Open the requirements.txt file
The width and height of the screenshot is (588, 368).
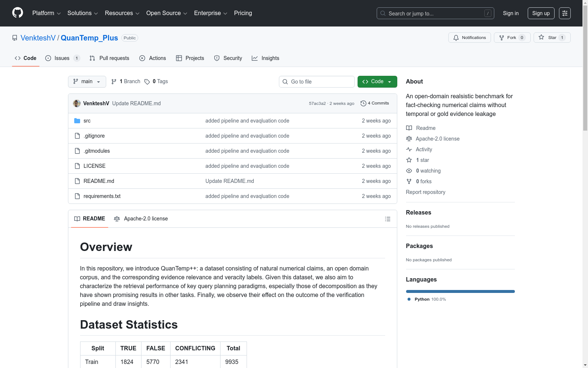click(x=102, y=196)
